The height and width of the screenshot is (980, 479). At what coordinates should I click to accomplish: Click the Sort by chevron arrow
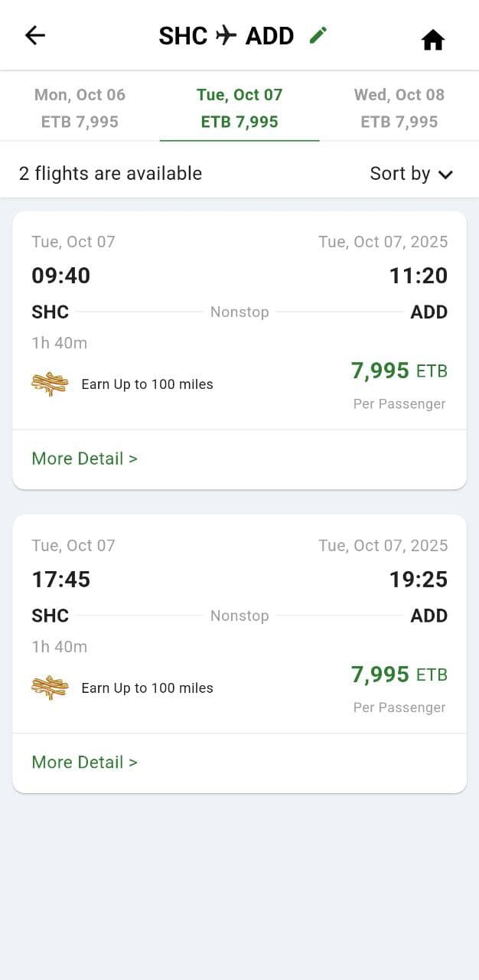(446, 175)
